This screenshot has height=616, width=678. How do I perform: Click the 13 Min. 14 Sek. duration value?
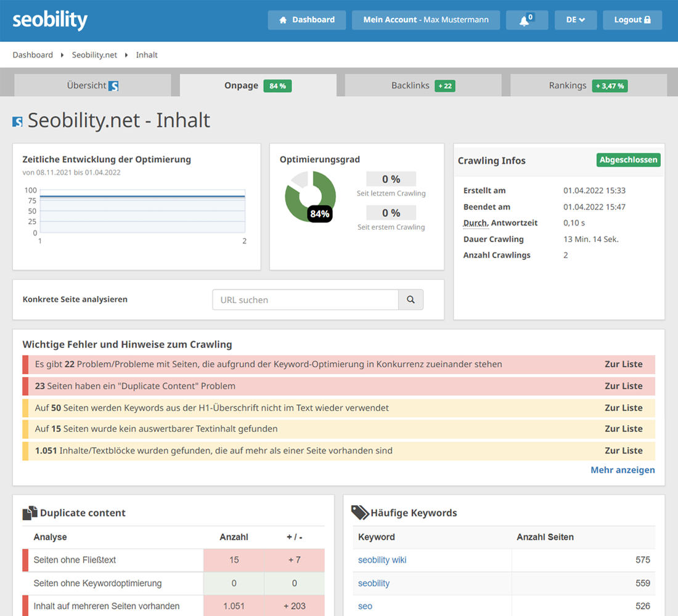point(590,240)
